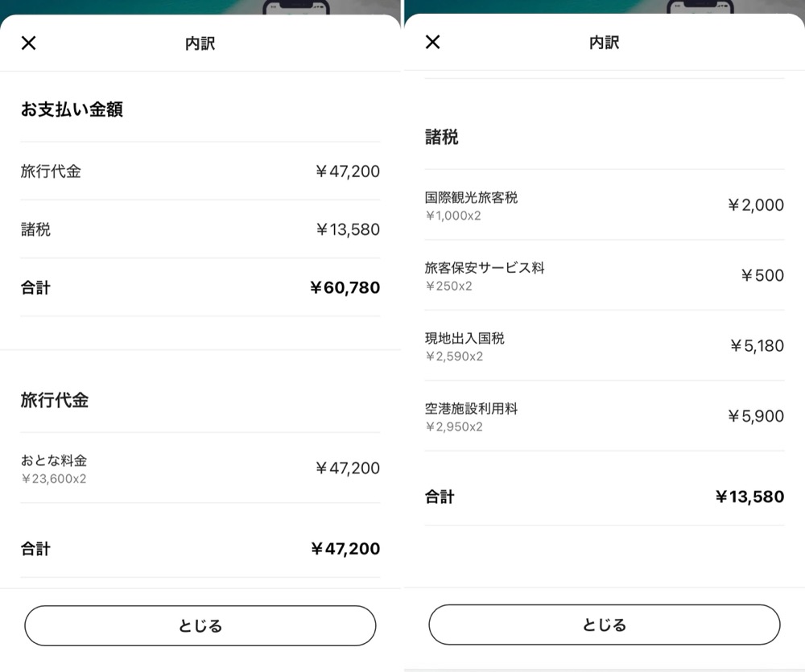Select the 旅行代金 ¥47,200 summary row
This screenshot has height=672, width=805.
(200, 171)
